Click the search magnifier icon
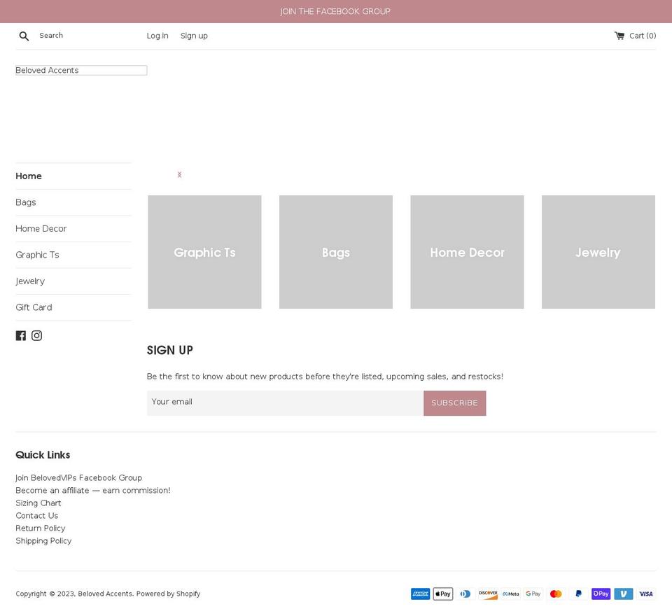The width and height of the screenshot is (672, 616). coord(24,36)
